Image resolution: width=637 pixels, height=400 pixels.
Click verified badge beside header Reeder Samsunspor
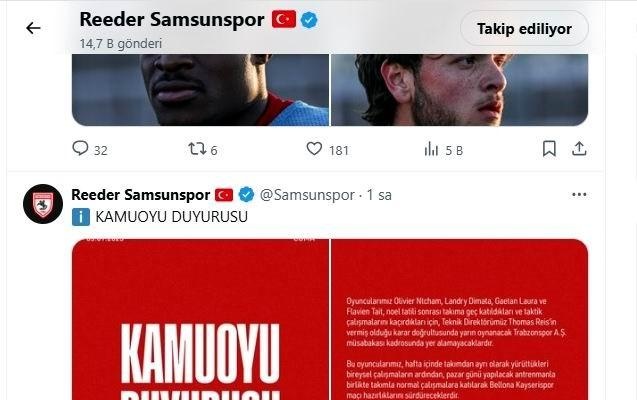[309, 19]
